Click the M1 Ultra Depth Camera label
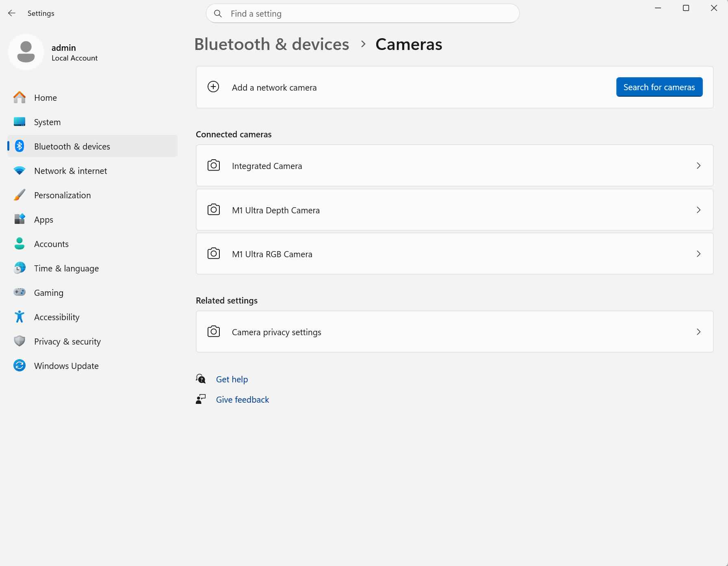Viewport: 728px width, 566px height. [x=276, y=210]
